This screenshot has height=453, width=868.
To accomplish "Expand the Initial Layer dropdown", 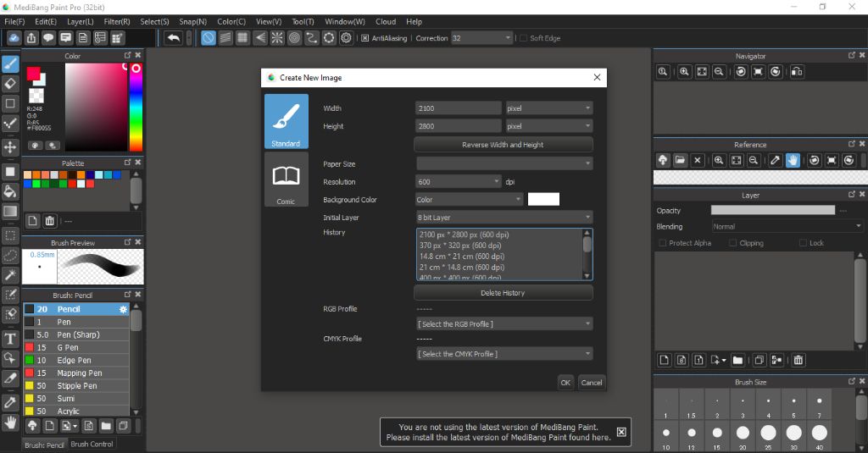I will tap(504, 218).
